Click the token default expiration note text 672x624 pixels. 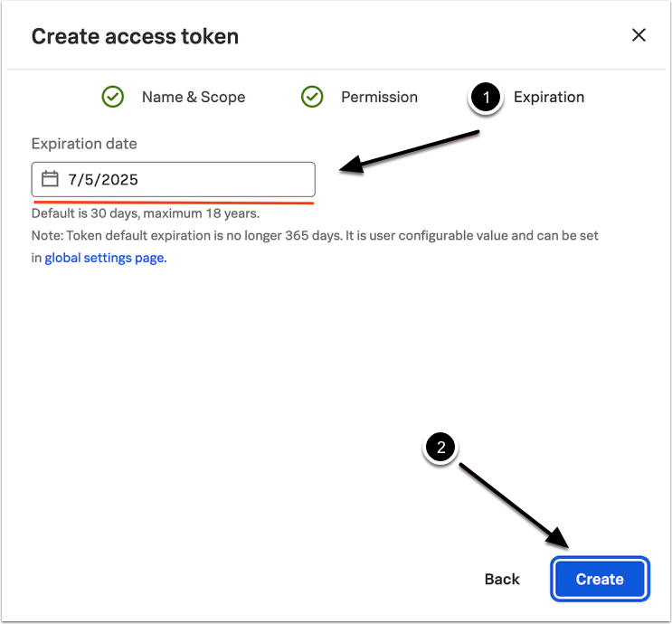coord(315,235)
